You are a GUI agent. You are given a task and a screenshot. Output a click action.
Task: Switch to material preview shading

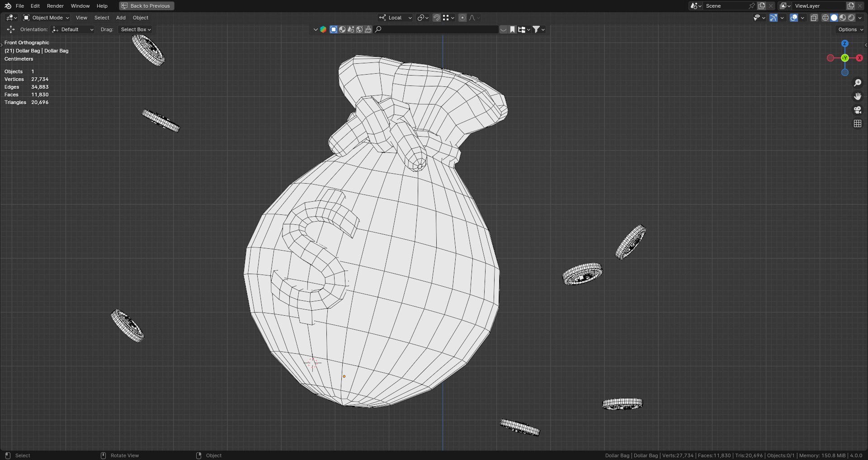[x=843, y=18]
